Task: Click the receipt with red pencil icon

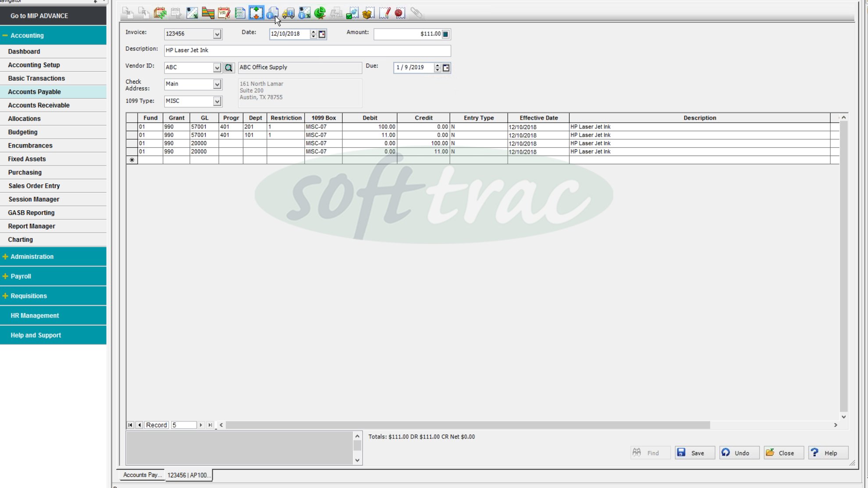Action: coord(384,13)
